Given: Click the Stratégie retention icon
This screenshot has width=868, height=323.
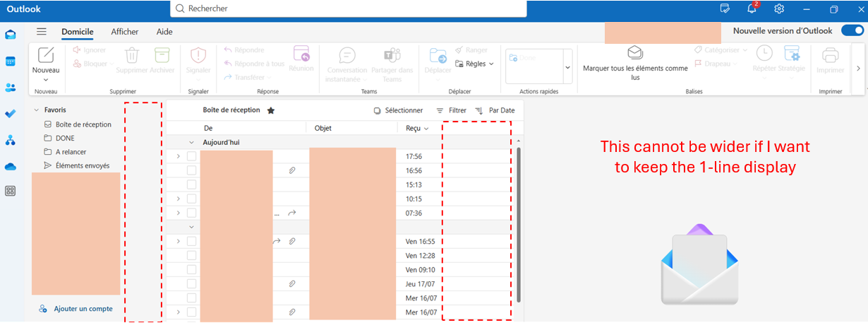Looking at the screenshot, I should [x=792, y=53].
